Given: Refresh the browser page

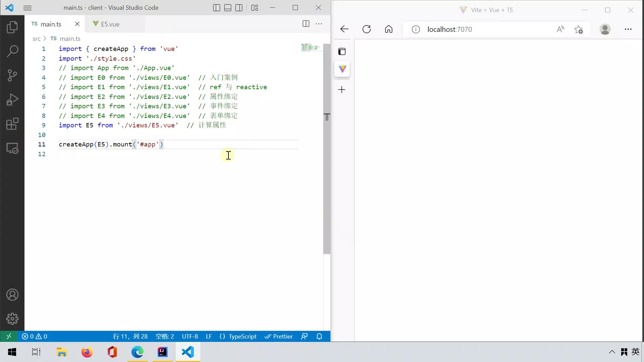Looking at the screenshot, I should coord(367,29).
